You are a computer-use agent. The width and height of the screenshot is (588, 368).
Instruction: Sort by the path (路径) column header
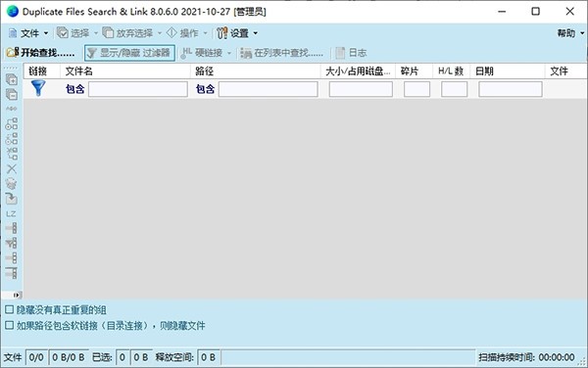tap(256, 71)
